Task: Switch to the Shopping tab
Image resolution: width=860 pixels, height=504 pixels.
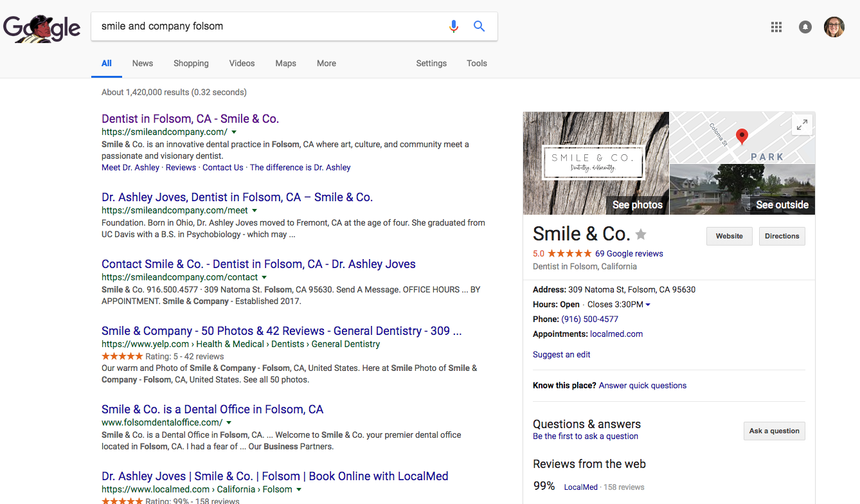Action: coord(191,63)
